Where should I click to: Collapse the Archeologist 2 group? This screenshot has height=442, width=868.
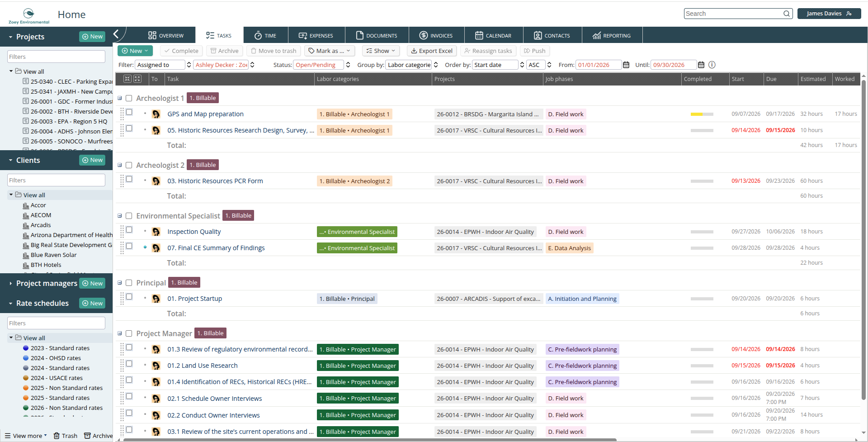click(x=120, y=165)
